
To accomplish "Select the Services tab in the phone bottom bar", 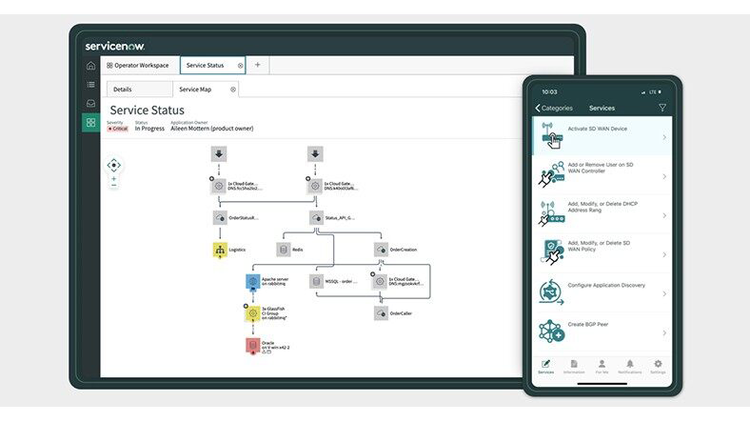I will click(x=546, y=367).
